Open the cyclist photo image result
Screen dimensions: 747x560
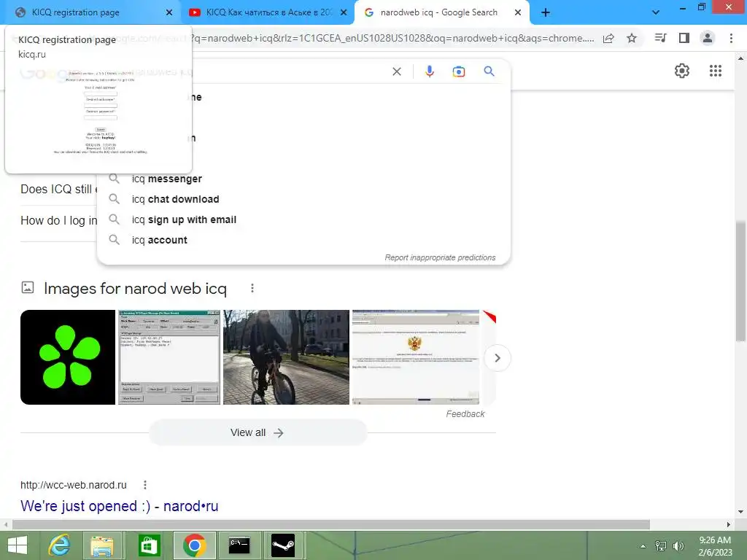tap(286, 357)
